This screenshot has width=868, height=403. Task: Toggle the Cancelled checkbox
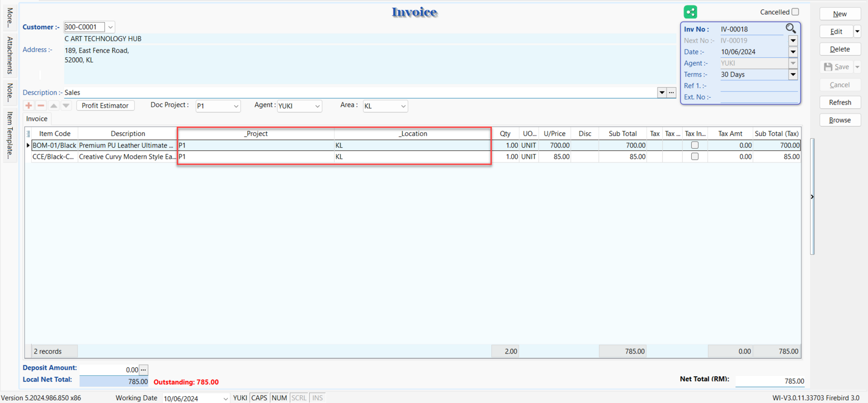795,12
